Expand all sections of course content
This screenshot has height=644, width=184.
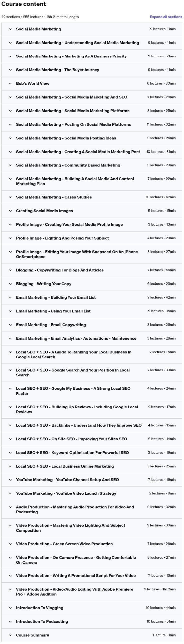coord(166,17)
